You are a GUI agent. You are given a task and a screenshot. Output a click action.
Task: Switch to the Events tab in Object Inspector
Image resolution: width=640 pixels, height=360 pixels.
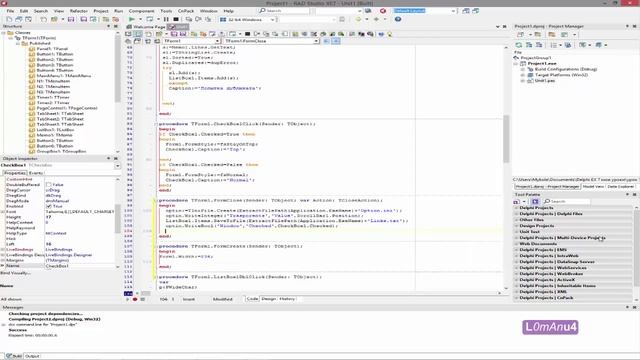pyautogui.click(x=36, y=173)
